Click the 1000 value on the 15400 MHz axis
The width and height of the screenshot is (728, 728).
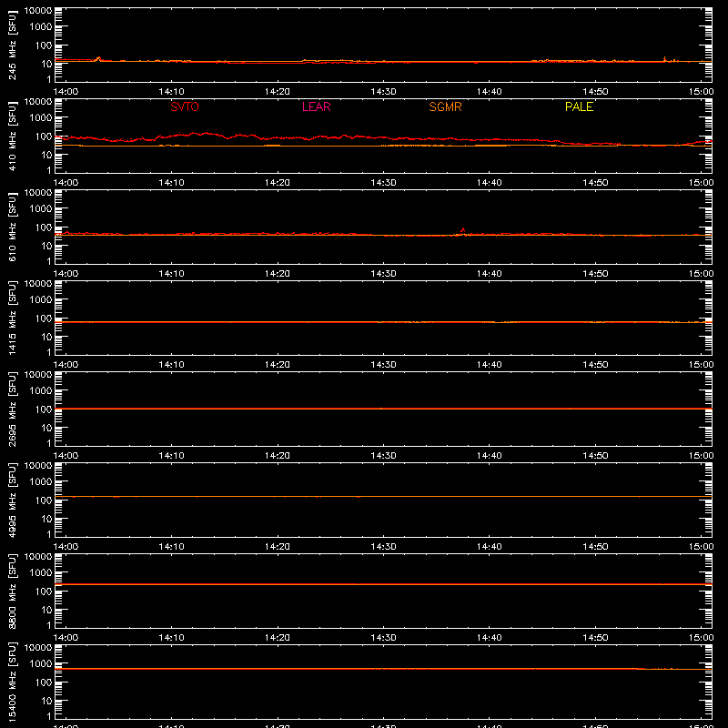click(x=41, y=664)
